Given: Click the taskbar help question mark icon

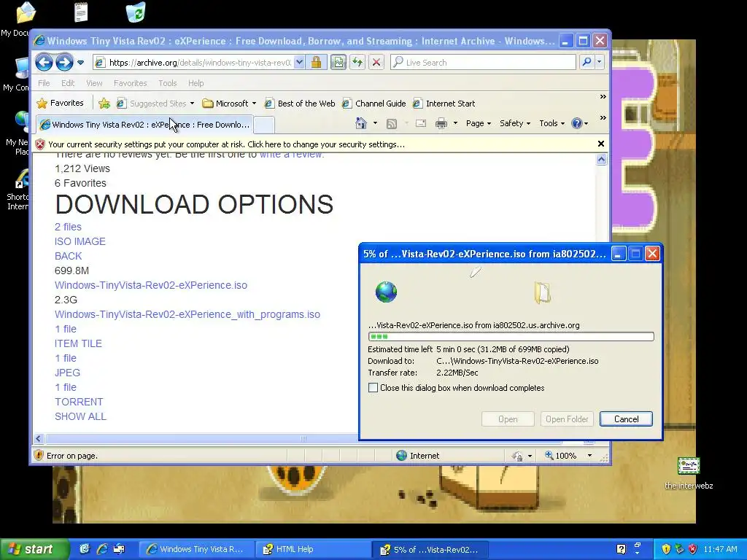Looking at the screenshot, I should (x=622, y=549).
